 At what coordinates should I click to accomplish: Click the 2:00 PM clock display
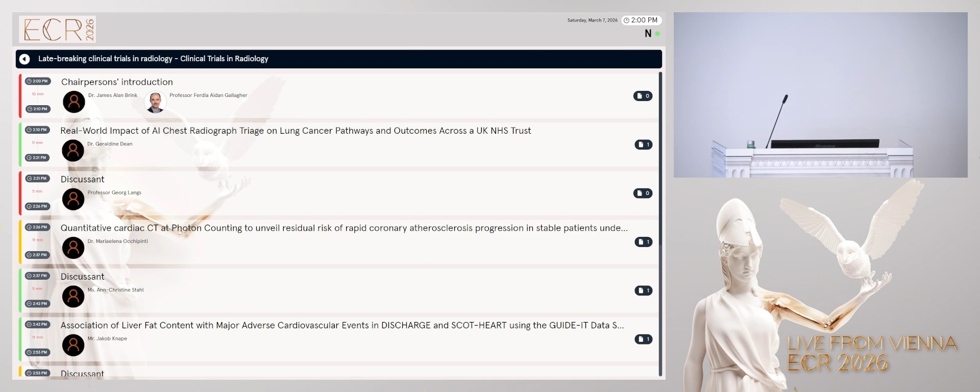point(641,20)
